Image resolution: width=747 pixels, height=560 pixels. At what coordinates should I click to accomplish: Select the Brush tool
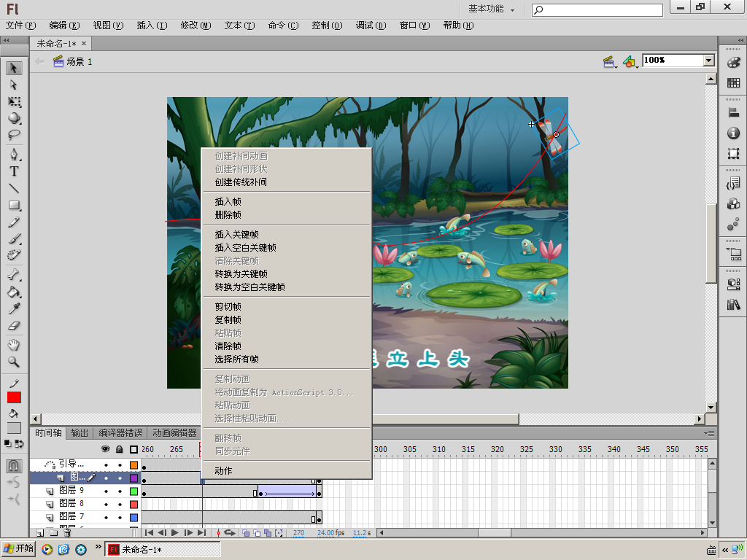tap(14, 238)
